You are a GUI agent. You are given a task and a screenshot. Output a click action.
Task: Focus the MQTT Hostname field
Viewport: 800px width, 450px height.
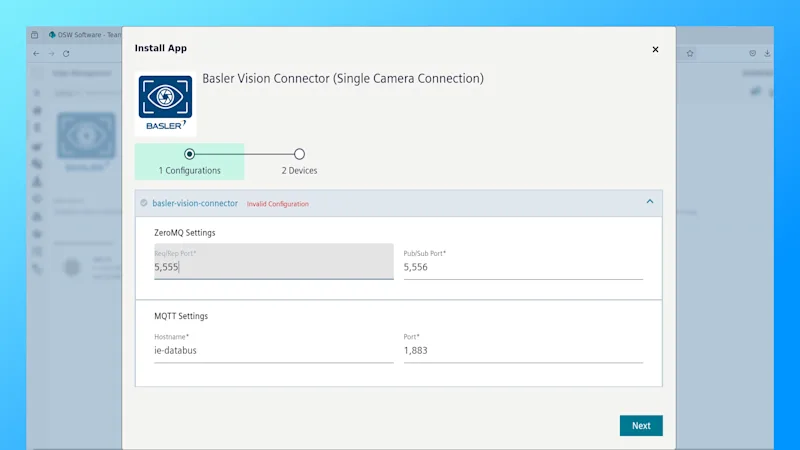pos(273,346)
